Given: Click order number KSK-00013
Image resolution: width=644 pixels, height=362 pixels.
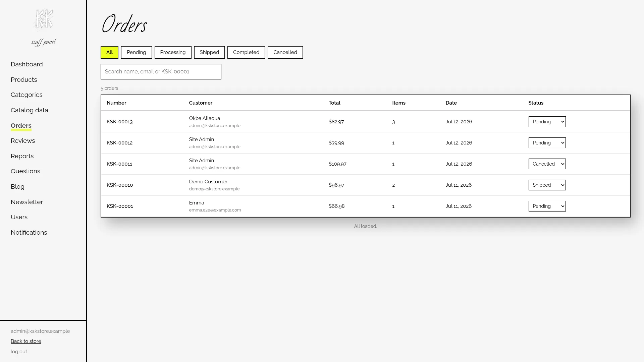Looking at the screenshot, I should coord(119,122).
